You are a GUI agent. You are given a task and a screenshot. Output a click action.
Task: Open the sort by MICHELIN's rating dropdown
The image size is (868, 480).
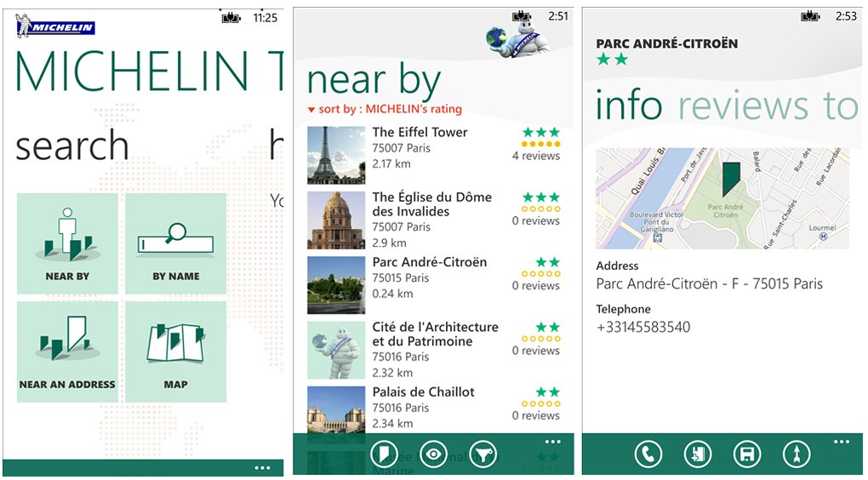[x=385, y=109]
